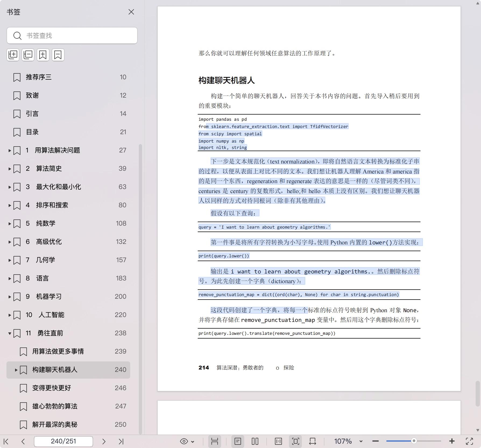Expand chapter 6 高级优化
Image resolution: width=481 pixels, height=448 pixels.
[10, 242]
